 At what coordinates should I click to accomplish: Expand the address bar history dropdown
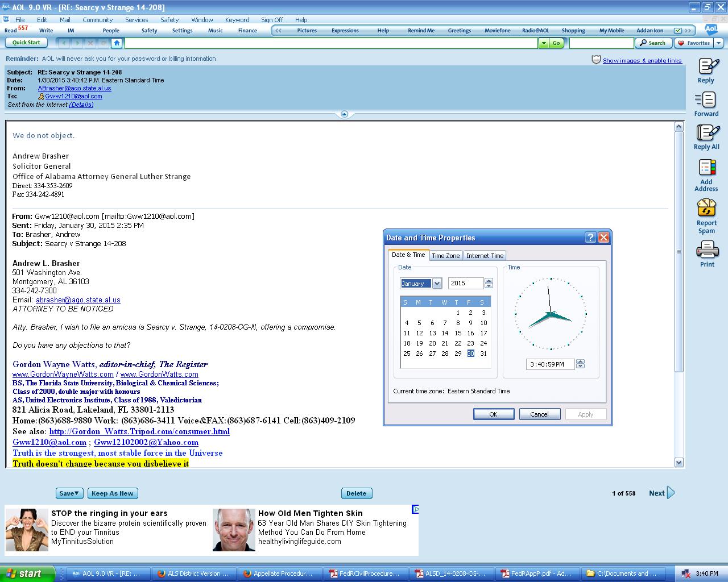(x=544, y=43)
